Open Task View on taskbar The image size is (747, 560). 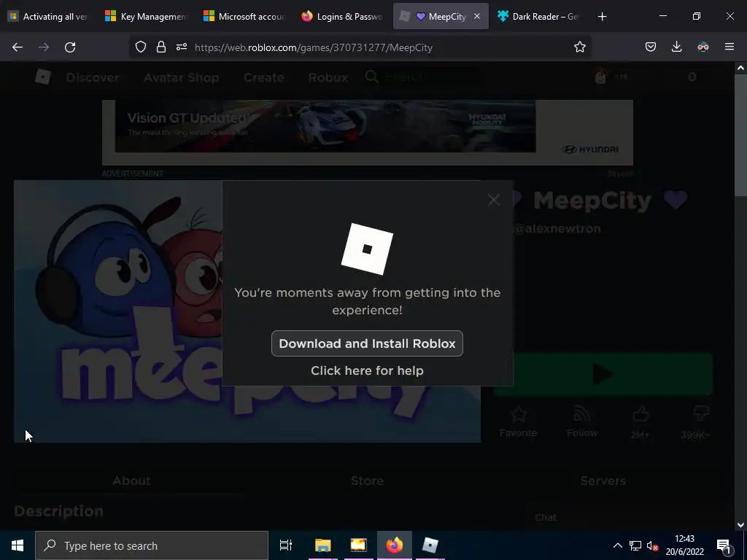286,545
